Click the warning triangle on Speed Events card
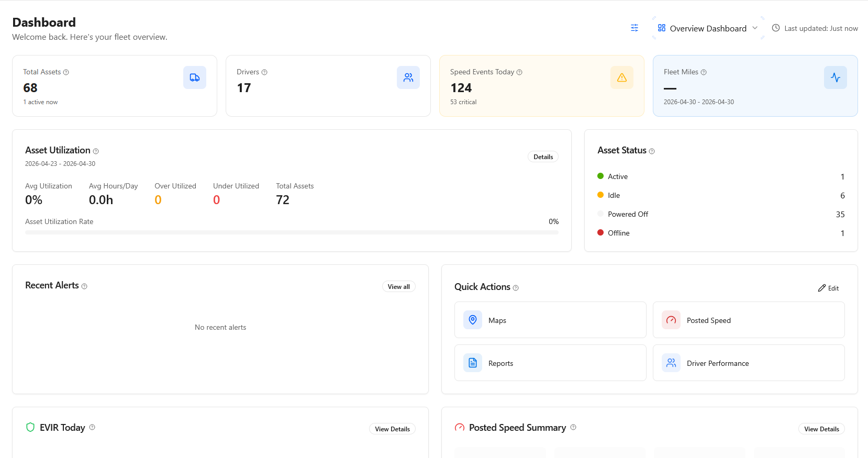868x458 pixels. [x=622, y=77]
